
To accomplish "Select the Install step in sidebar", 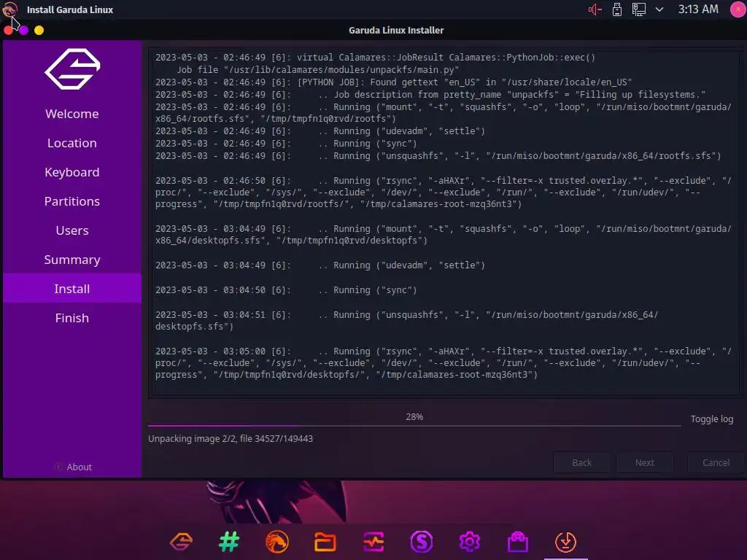I will pyautogui.click(x=72, y=289).
